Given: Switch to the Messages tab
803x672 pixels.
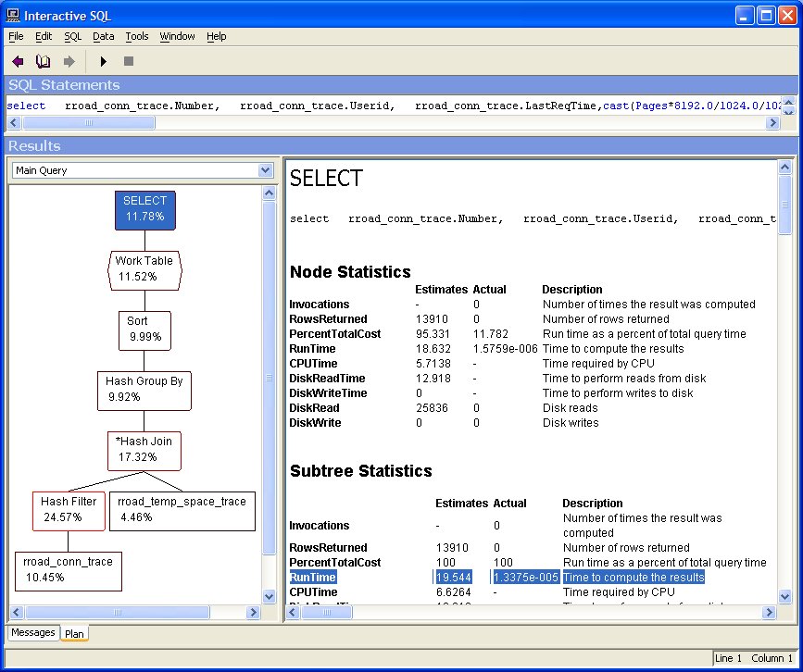Looking at the screenshot, I should [32, 633].
